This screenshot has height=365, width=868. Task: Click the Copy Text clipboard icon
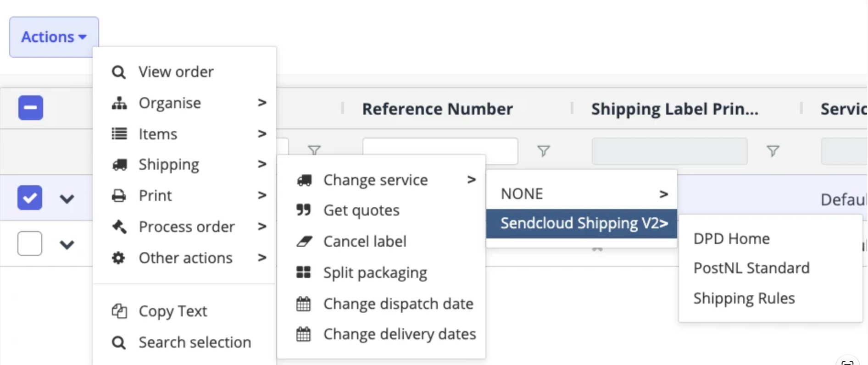pyautogui.click(x=119, y=311)
